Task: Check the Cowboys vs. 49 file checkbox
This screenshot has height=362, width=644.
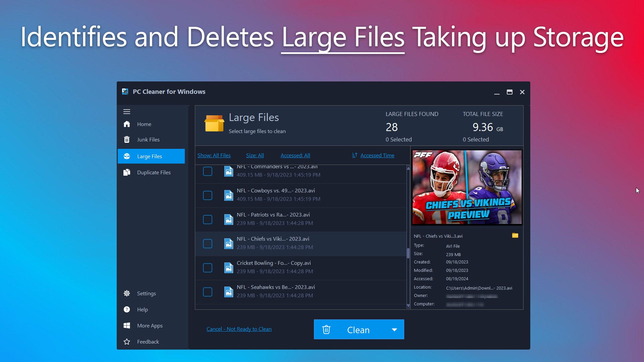Action: pyautogui.click(x=208, y=195)
